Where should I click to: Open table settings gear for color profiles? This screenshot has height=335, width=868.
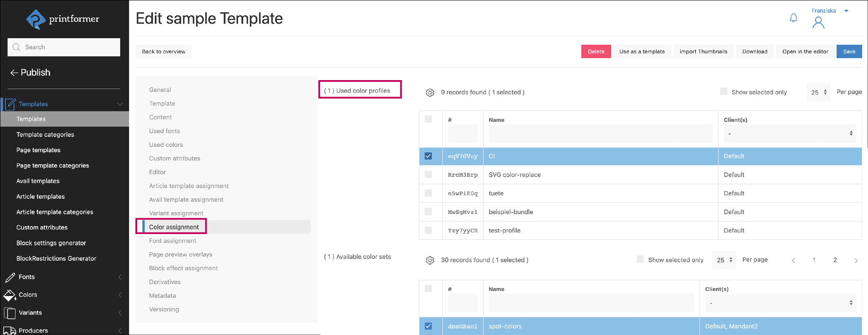click(x=430, y=93)
